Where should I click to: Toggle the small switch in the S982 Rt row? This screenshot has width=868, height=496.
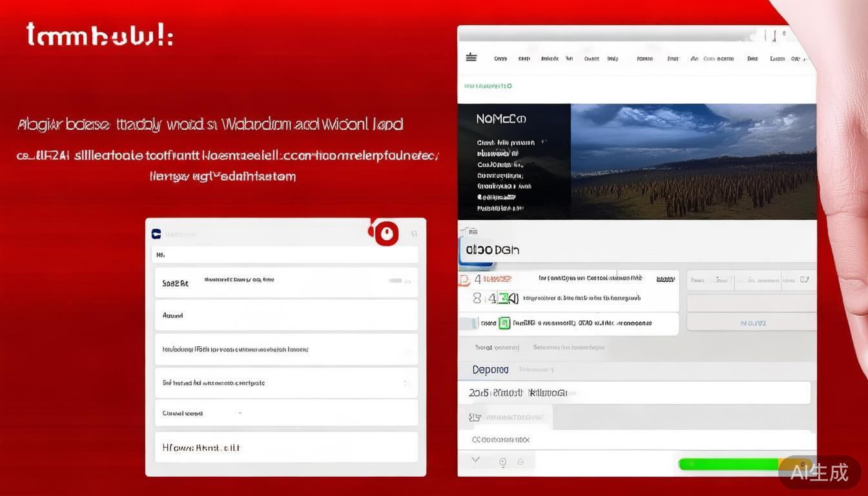point(395,281)
